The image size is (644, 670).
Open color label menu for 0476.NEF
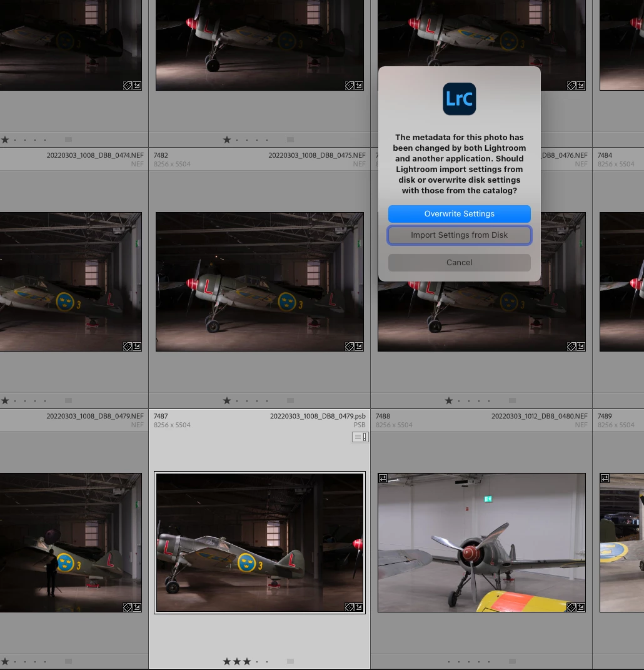513,400
